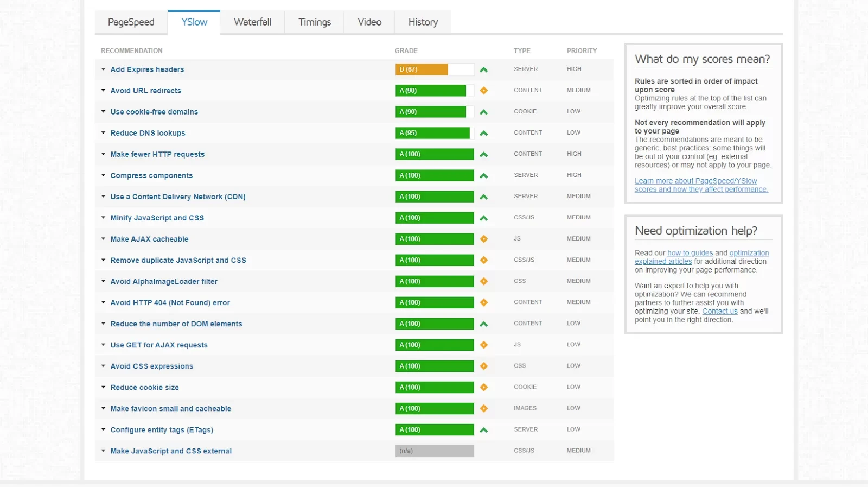Click the gray (n/a) grade bar
Screen dimensions: 868x487
click(x=435, y=451)
